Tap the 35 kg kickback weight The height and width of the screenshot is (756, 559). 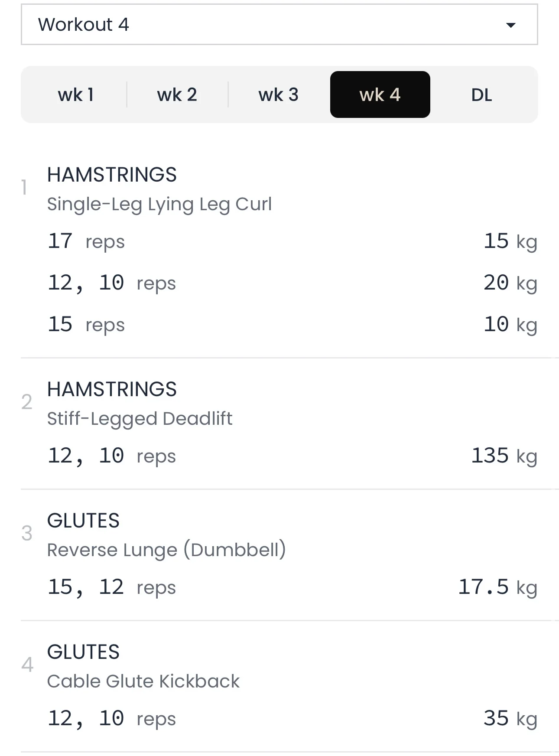(x=510, y=719)
